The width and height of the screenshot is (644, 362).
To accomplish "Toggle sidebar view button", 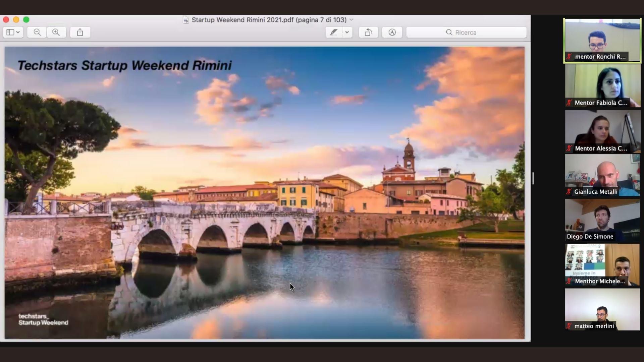I will click(x=10, y=32).
